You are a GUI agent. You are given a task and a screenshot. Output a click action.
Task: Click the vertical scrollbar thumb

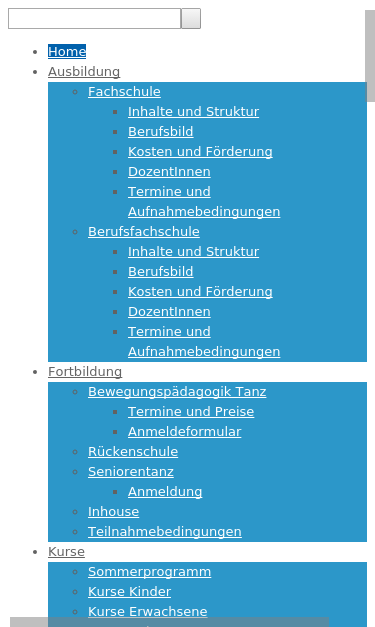pyautogui.click(x=370, y=56)
